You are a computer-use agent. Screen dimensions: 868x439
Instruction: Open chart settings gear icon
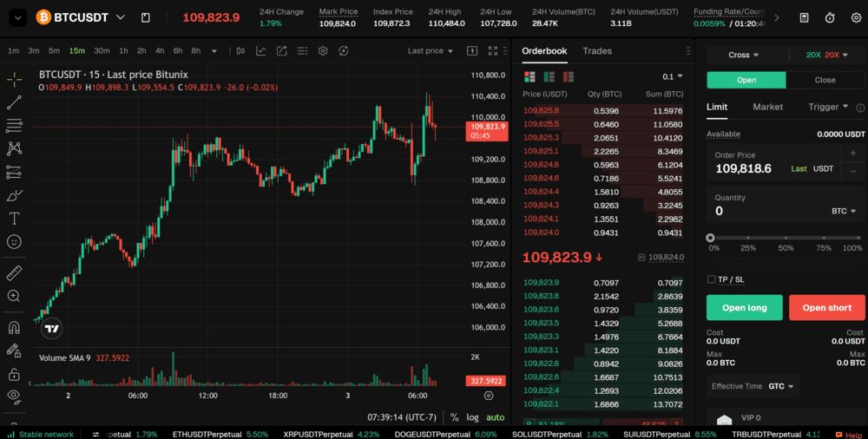323,51
